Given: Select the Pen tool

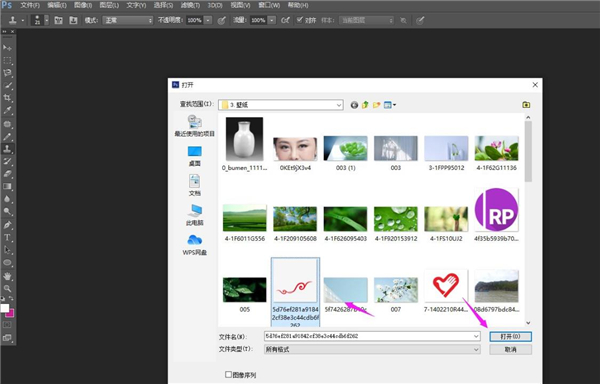Looking at the screenshot, I should 7,225.
